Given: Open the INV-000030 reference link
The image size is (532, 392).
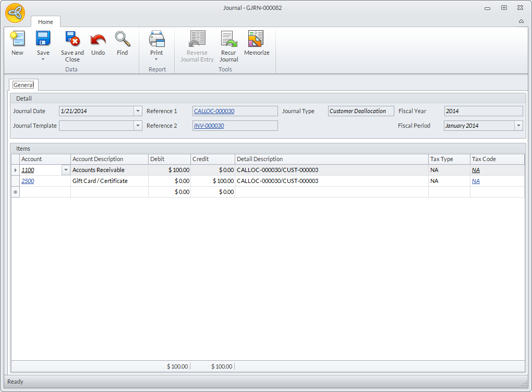Looking at the screenshot, I should click(x=209, y=126).
